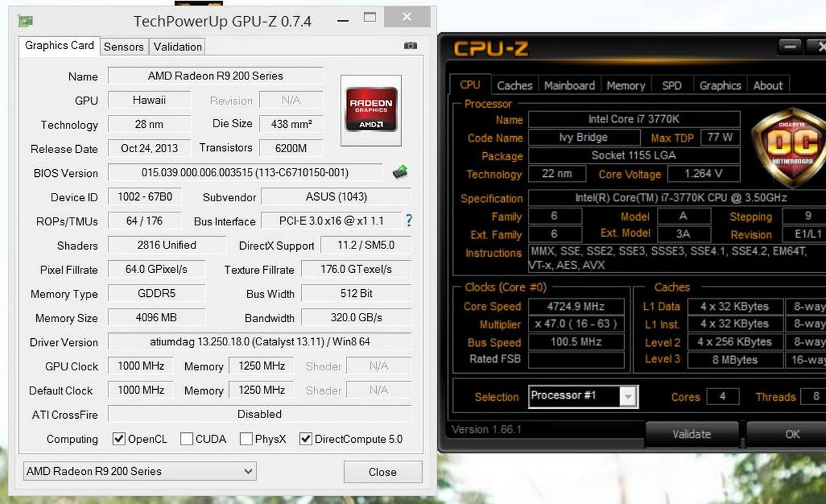Image resolution: width=826 pixels, height=504 pixels.
Task: Click the GPU-Z screenshot camera icon
Action: pyautogui.click(x=410, y=46)
